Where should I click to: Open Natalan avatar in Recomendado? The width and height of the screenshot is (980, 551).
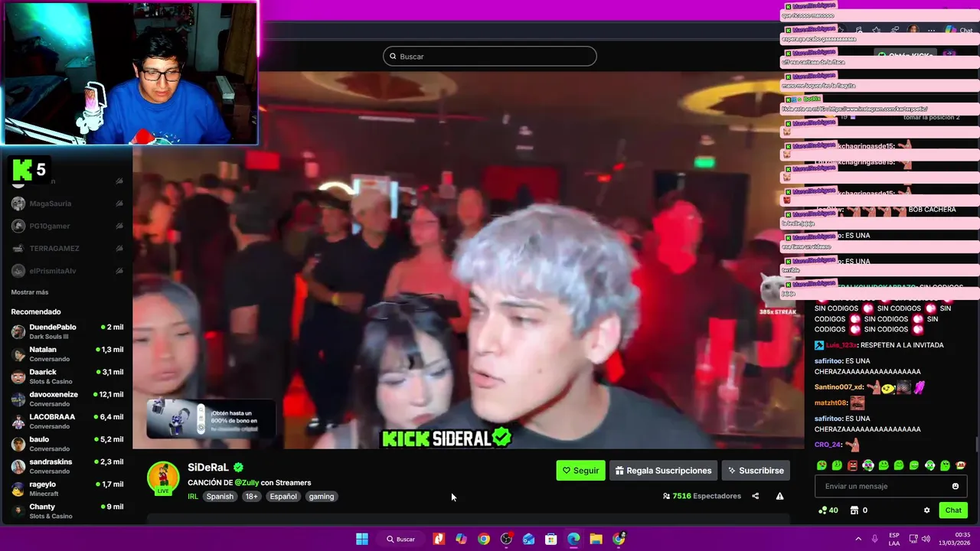click(18, 354)
